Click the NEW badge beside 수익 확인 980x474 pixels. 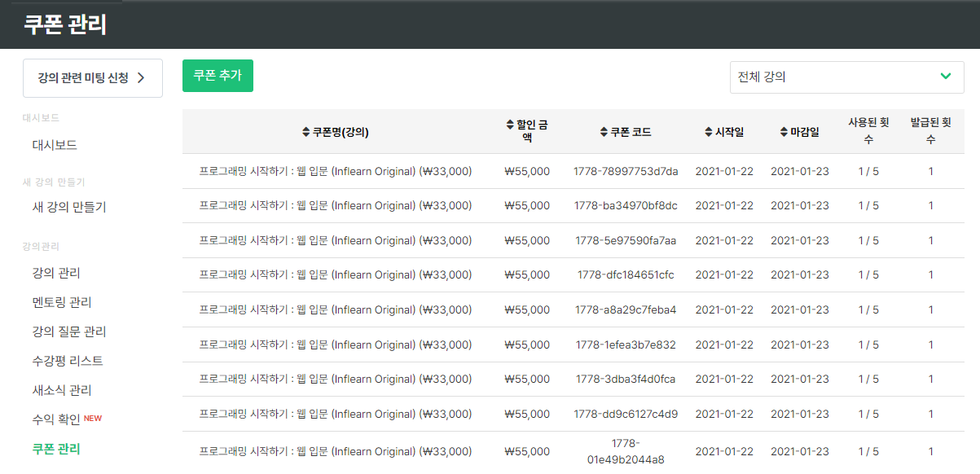(x=93, y=419)
